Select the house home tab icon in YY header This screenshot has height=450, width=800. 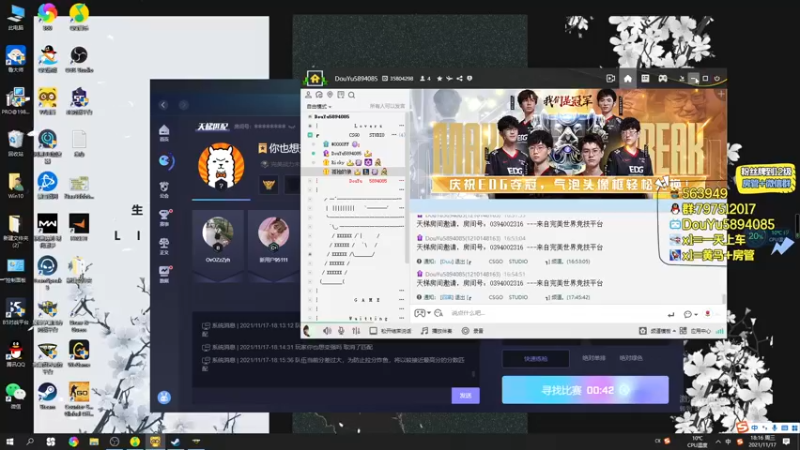(x=628, y=79)
